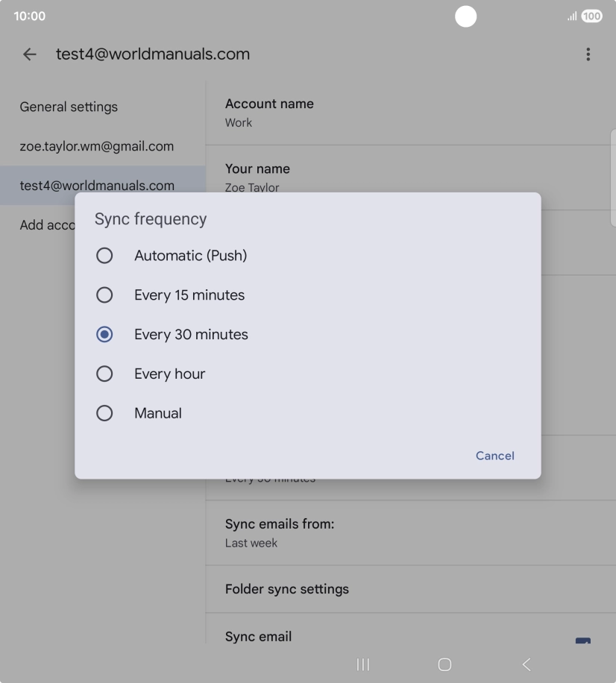Switch to General settings in sidebar
616x683 pixels.
tap(69, 107)
